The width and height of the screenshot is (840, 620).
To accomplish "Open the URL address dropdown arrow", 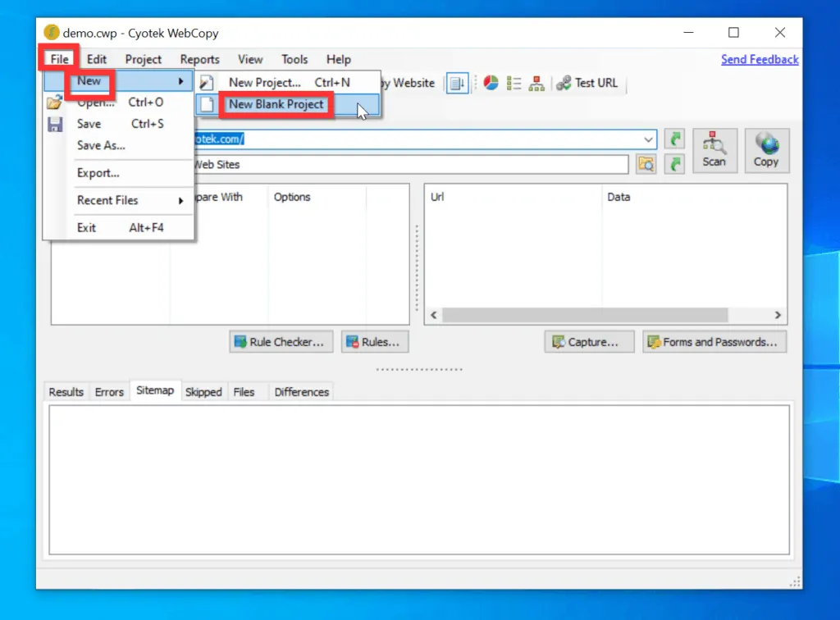I will (648, 139).
